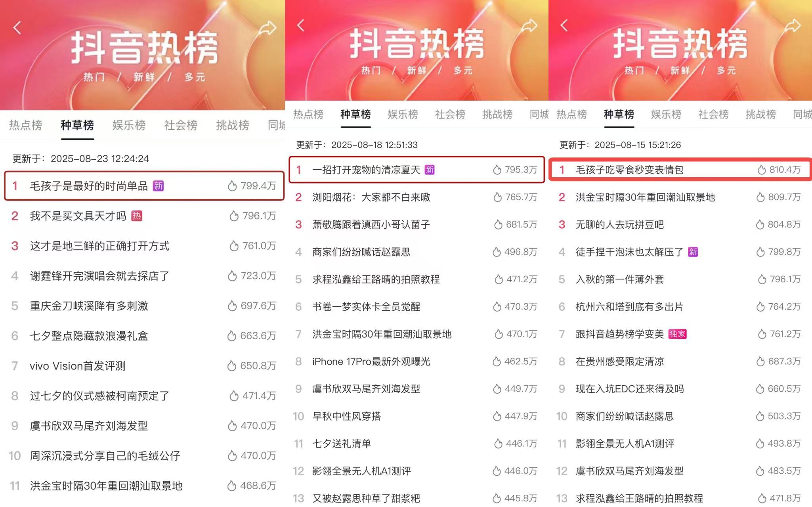The width and height of the screenshot is (812, 507).
Task: Switch to 热点榜 tab in left panel
Action: click(25, 125)
